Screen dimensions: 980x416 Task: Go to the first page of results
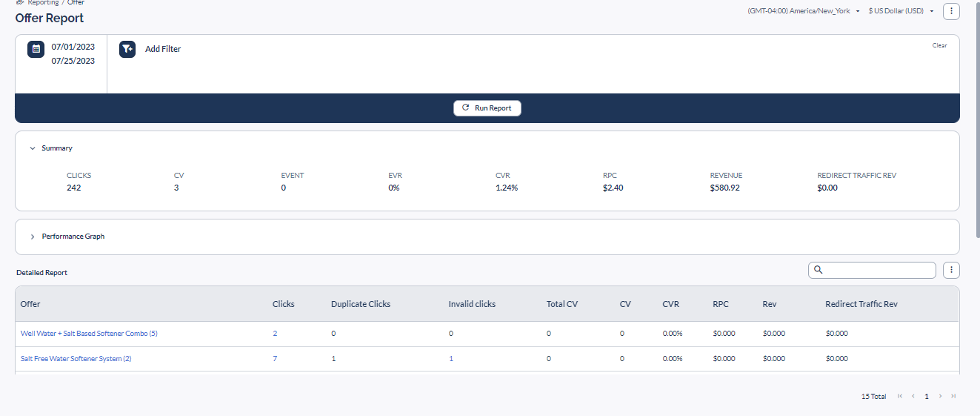coord(900,396)
